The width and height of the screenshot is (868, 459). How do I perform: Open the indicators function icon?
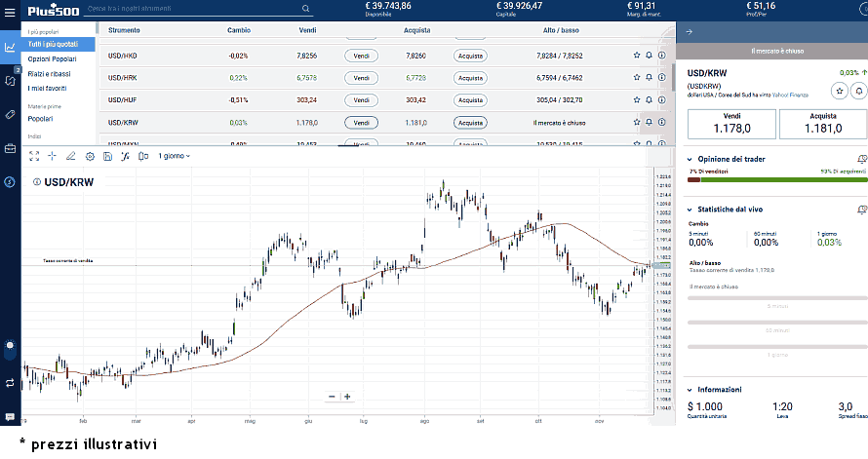tap(125, 156)
